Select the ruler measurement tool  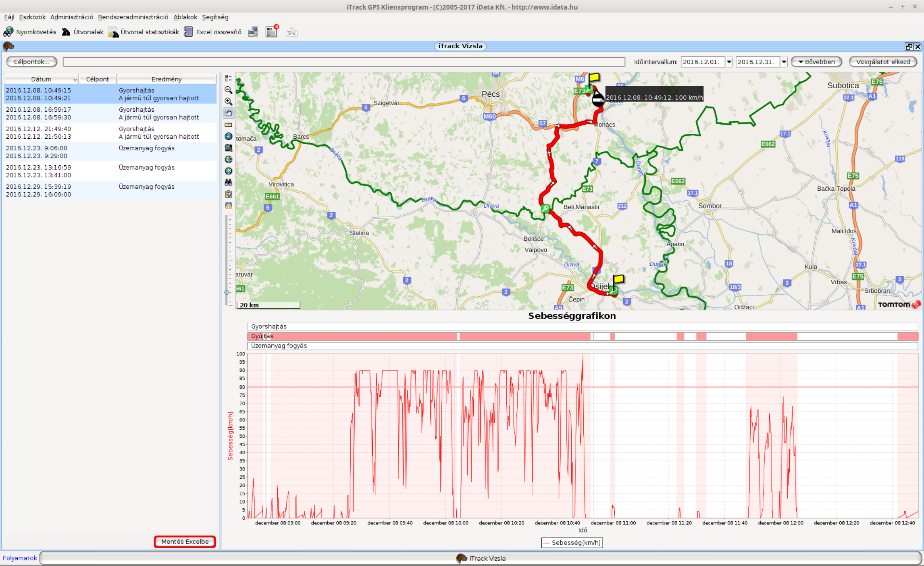[228, 125]
